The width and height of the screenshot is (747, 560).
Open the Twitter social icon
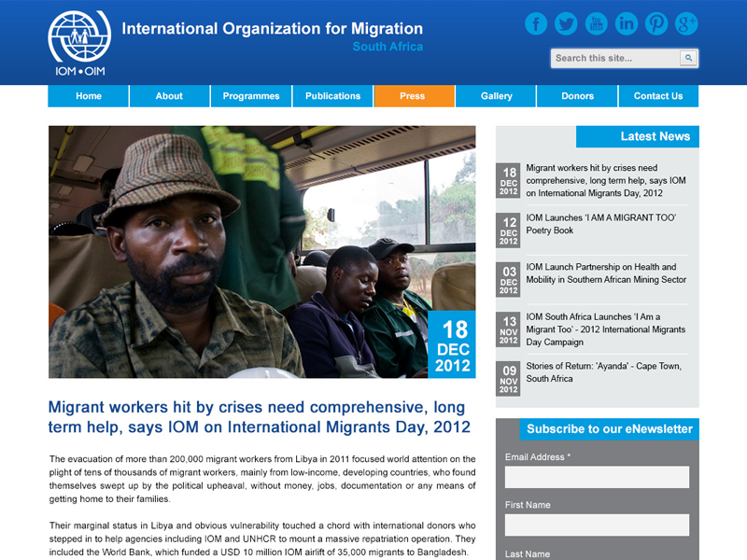click(566, 23)
